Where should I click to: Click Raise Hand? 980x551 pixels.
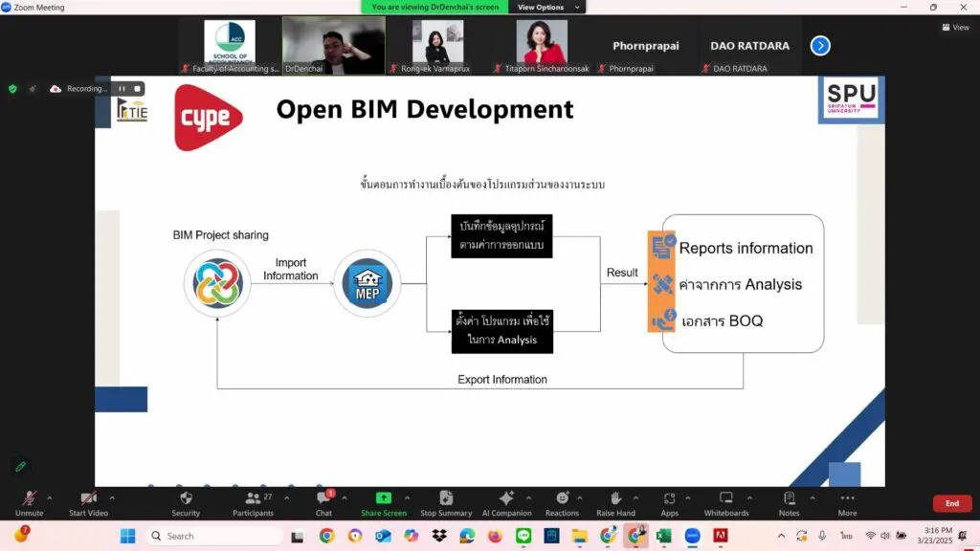coord(615,503)
